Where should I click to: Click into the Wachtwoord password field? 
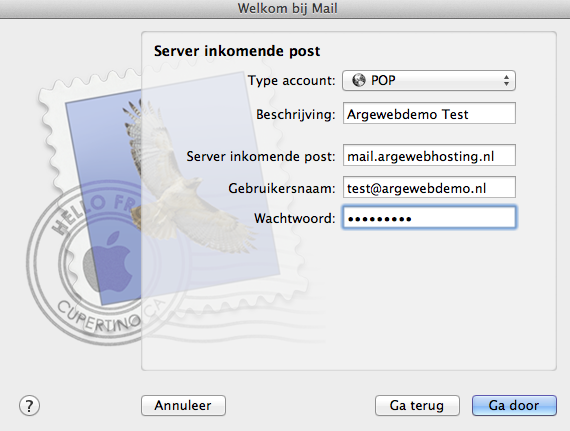[429, 218]
